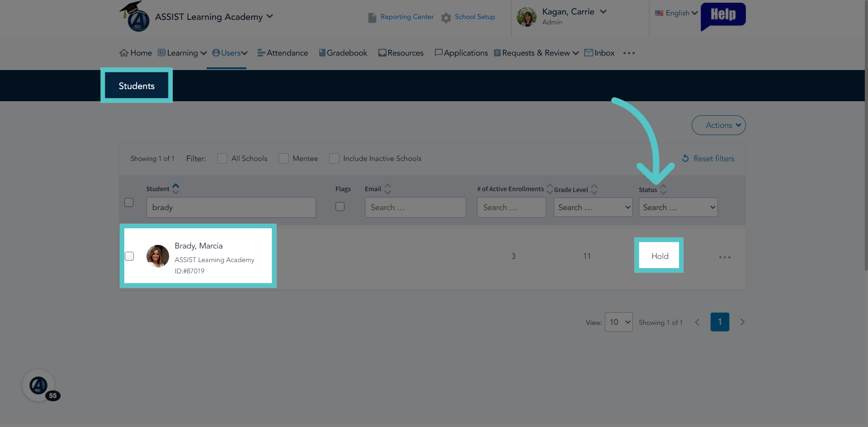Sort by Status column arrows
This screenshot has height=427, width=868.
click(x=663, y=189)
